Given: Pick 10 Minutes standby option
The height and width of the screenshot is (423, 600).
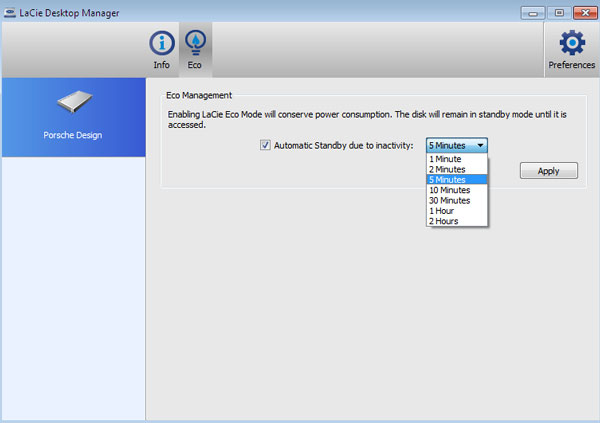Looking at the screenshot, I should [449, 190].
